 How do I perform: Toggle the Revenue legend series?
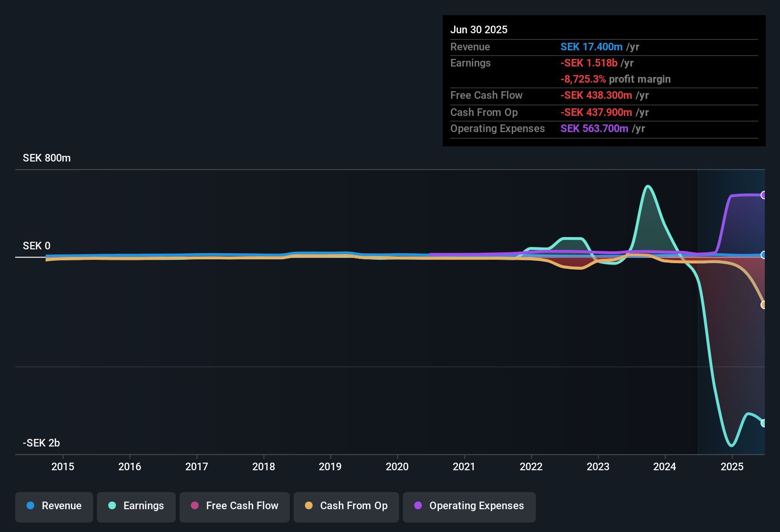54,506
